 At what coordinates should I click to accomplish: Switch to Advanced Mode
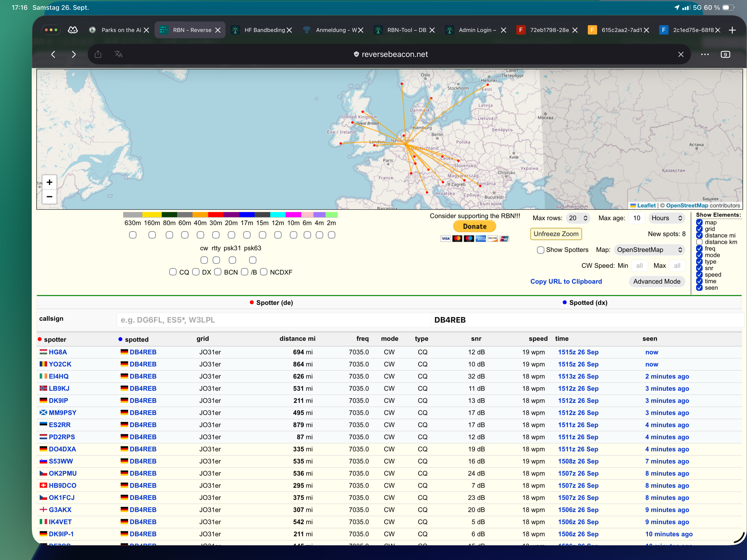[x=656, y=282]
